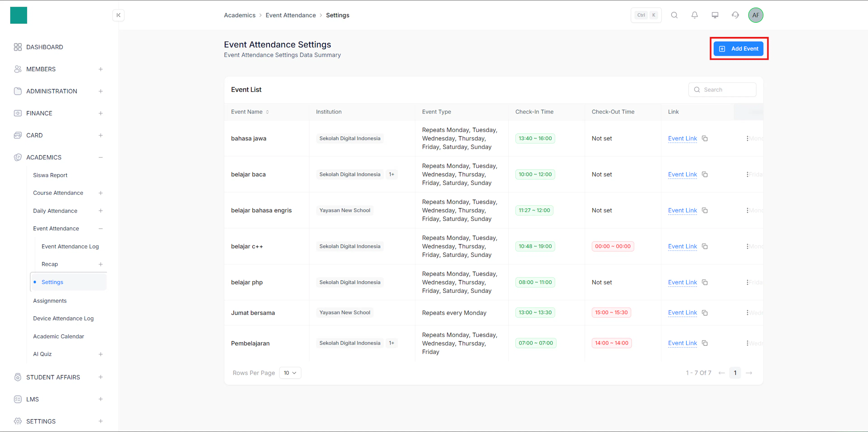
Task: Click the Academics breadcrumb link
Action: click(240, 15)
